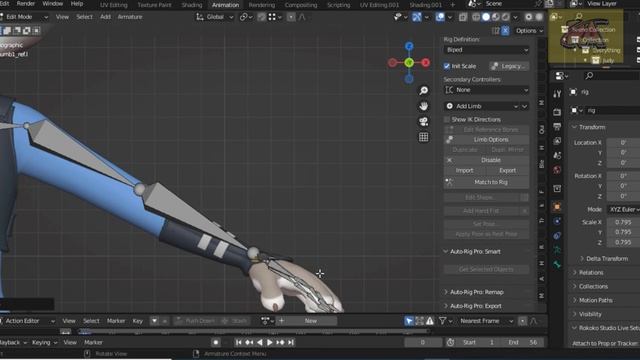
Task: Open the Action Editor mode dropdown
Action: click(27, 321)
